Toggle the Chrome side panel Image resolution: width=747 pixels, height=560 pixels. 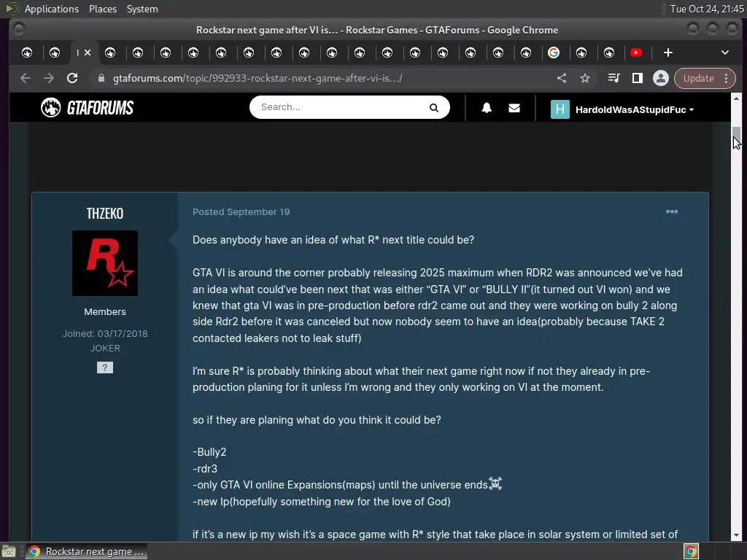pos(637,78)
